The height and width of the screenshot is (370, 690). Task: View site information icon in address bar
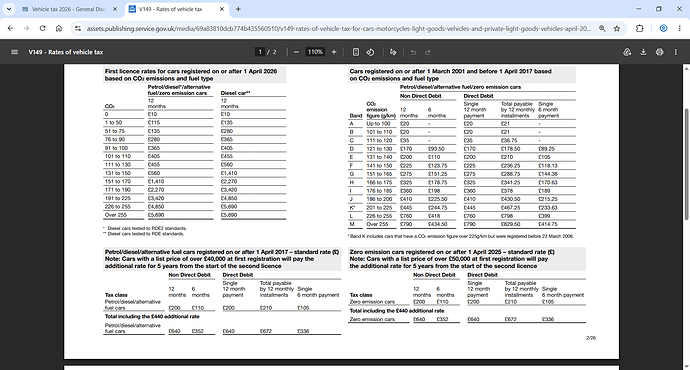point(78,28)
